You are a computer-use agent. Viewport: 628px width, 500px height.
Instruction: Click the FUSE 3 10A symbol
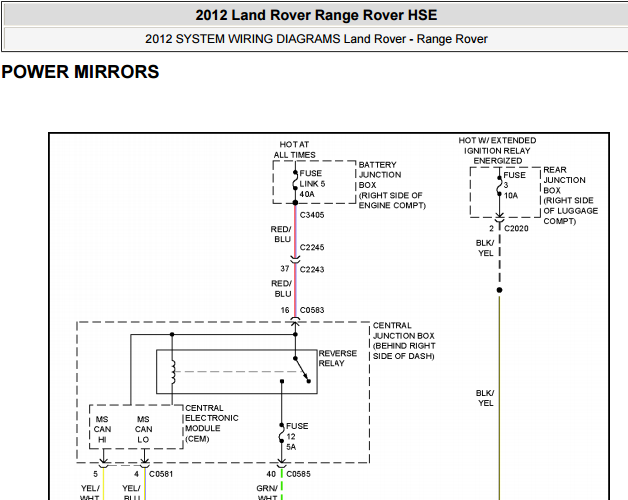coord(499,185)
